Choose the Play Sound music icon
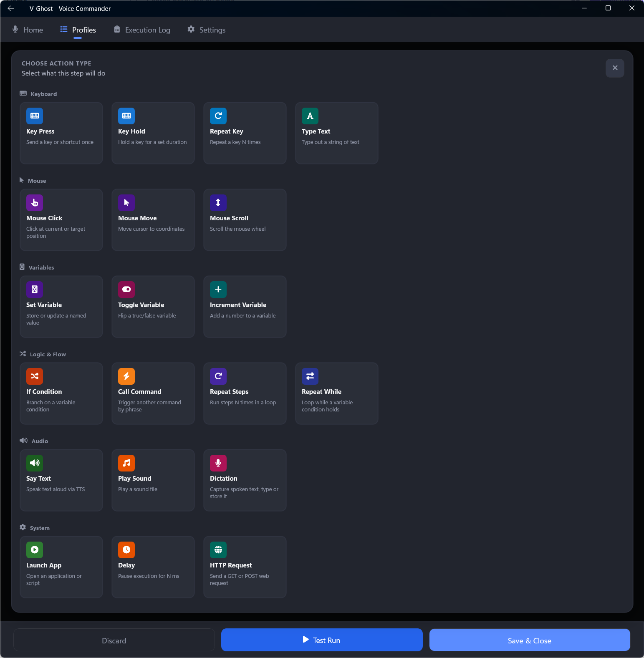The image size is (644, 658). pos(126,463)
